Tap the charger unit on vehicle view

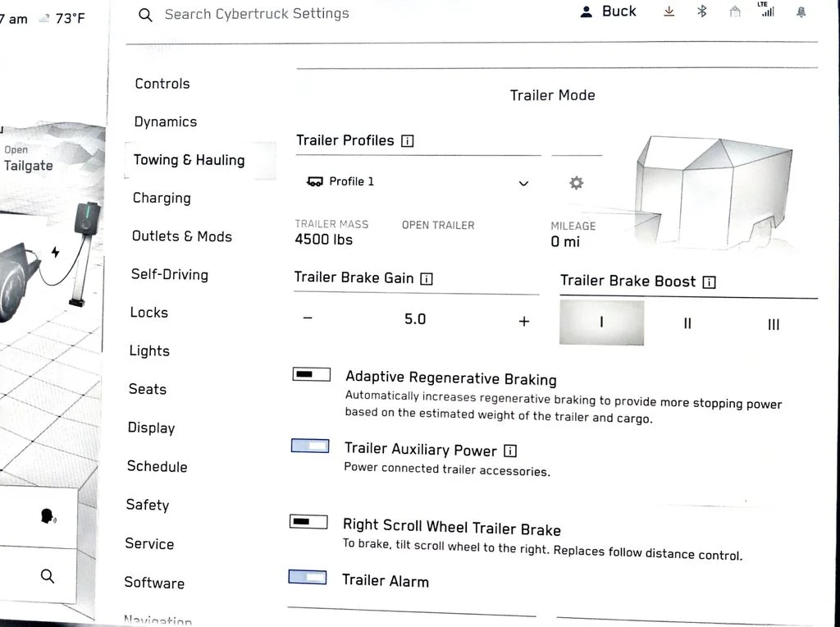[87, 218]
